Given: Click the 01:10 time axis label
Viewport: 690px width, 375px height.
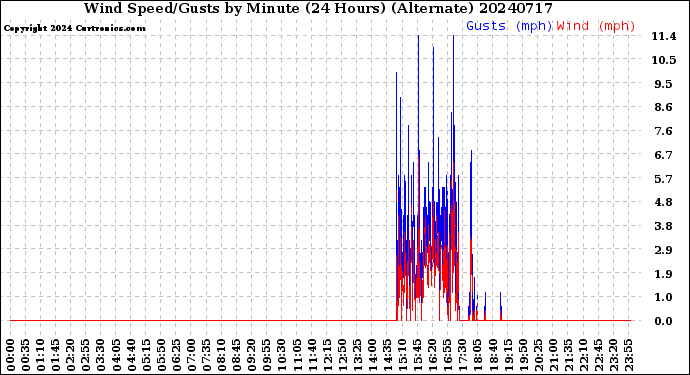Looking at the screenshot, I should tap(41, 355).
